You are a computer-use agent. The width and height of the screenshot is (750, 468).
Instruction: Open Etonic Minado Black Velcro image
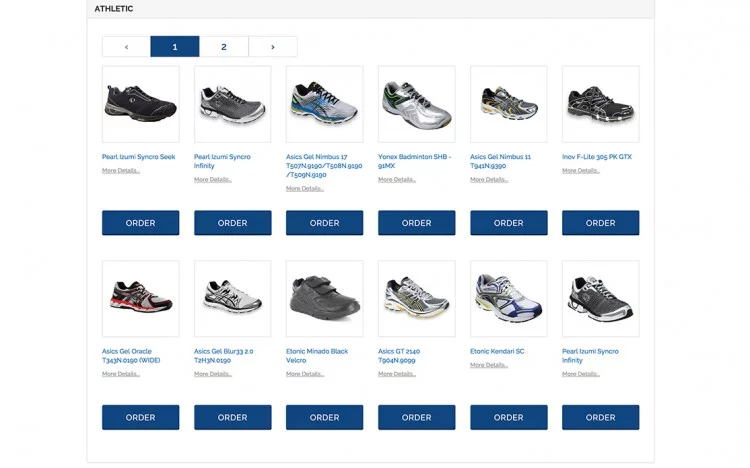point(325,298)
